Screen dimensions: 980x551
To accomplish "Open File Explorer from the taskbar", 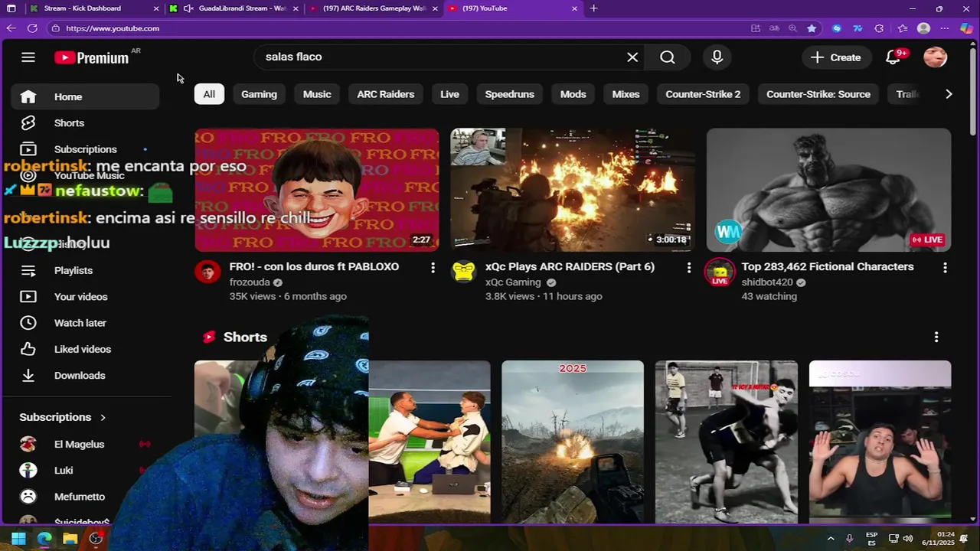I will point(70,539).
